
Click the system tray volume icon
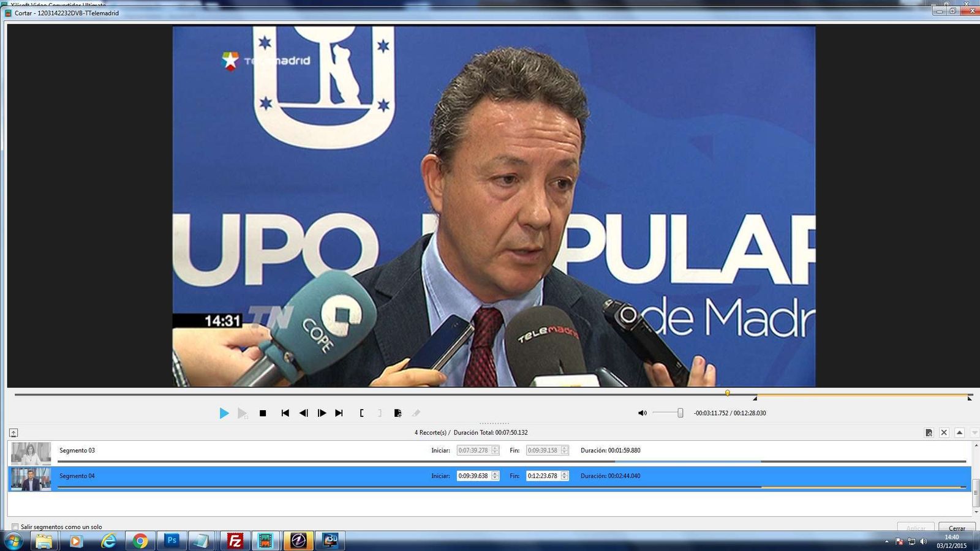923,542
